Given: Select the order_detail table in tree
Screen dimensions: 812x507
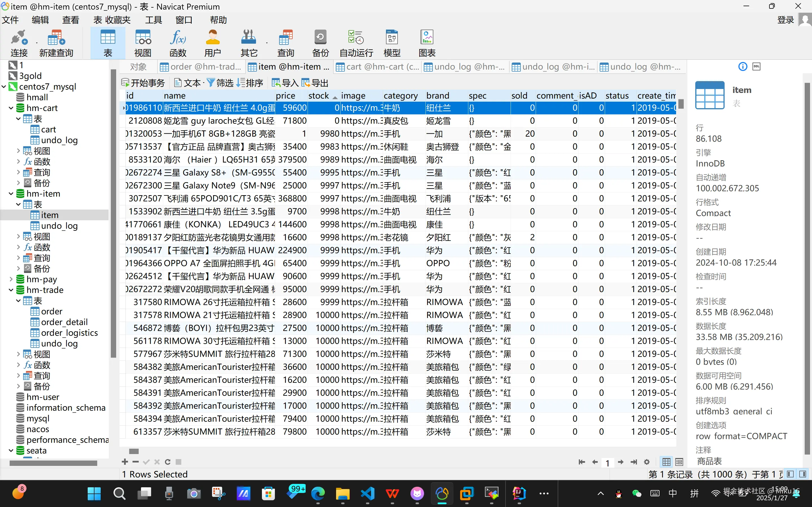Looking at the screenshot, I should [64, 322].
